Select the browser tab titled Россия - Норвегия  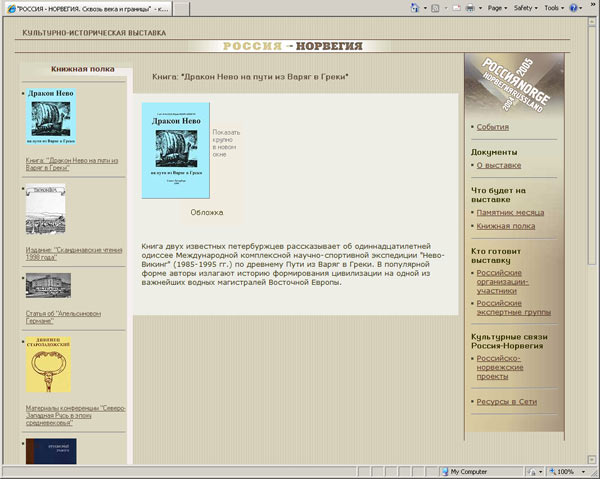[90, 8]
